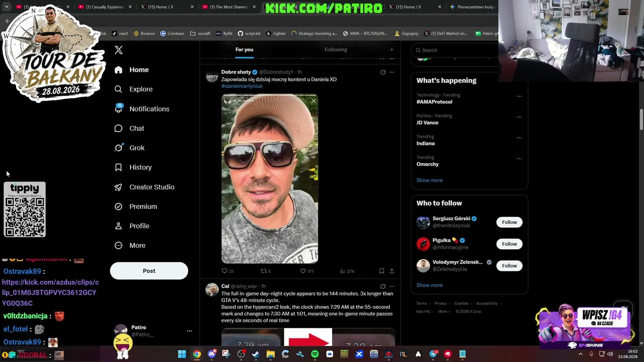644x362 pixels.
Task: Open the Cal profile avatar
Action: click(212, 290)
